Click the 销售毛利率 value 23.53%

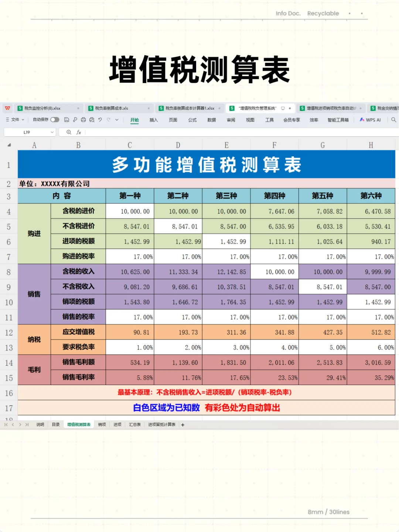point(274,378)
